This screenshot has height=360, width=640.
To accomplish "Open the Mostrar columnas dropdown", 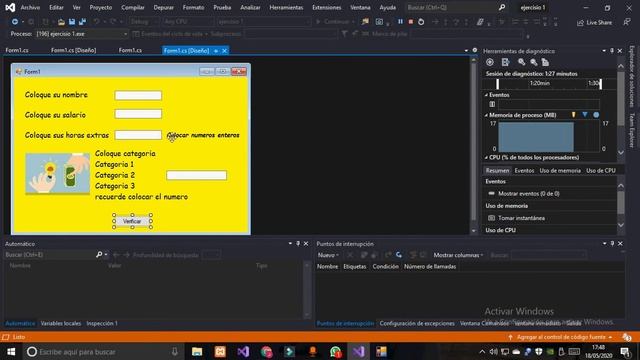I will pyautogui.click(x=458, y=255).
